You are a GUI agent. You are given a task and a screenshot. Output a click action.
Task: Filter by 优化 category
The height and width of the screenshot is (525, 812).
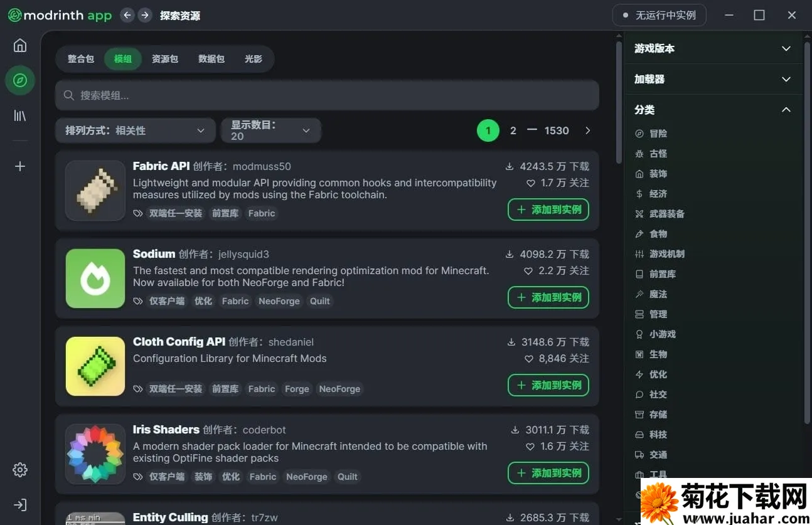(651, 374)
